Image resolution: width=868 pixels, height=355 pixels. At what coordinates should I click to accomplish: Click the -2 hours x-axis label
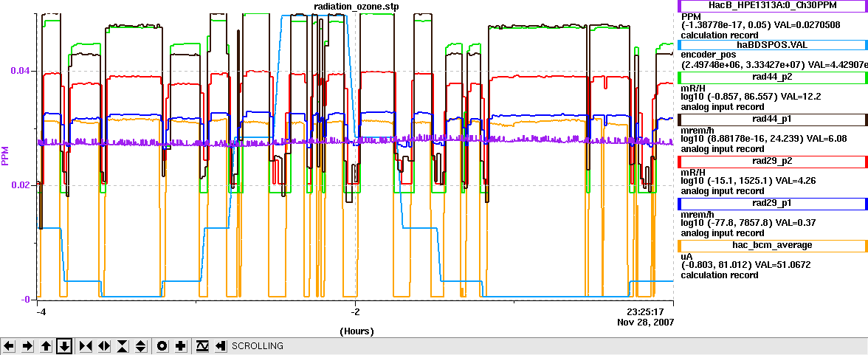pos(355,311)
